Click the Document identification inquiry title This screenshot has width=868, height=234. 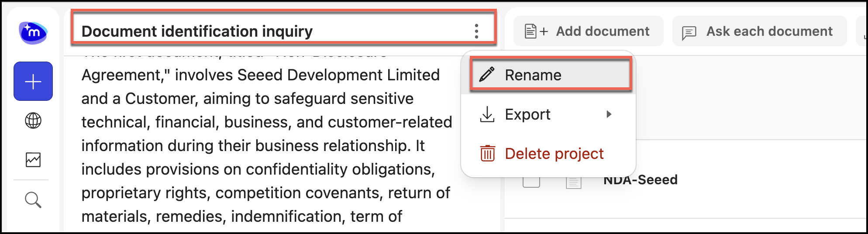(x=197, y=31)
